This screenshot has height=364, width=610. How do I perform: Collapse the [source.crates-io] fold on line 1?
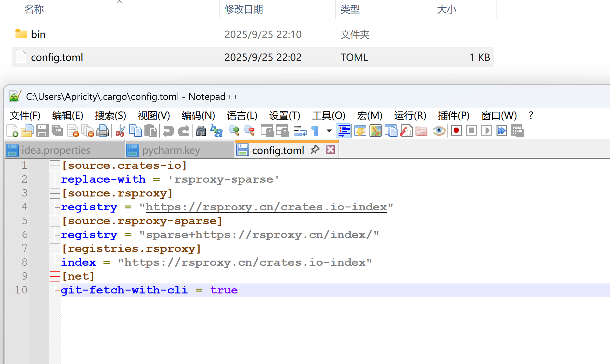[x=55, y=166]
